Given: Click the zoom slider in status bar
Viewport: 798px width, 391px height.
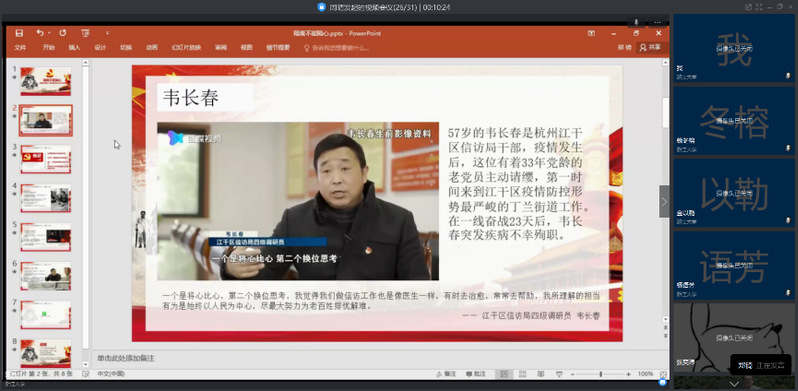Looking at the screenshot, I should pos(601,374).
